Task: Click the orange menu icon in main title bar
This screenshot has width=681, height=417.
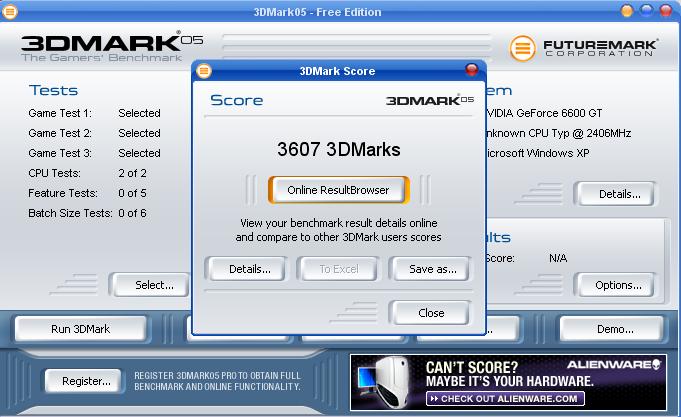Action: (10, 12)
